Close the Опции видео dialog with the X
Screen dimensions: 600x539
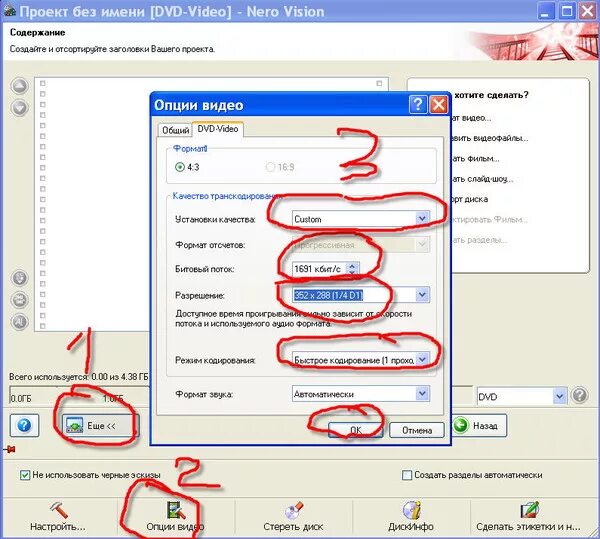click(x=439, y=104)
